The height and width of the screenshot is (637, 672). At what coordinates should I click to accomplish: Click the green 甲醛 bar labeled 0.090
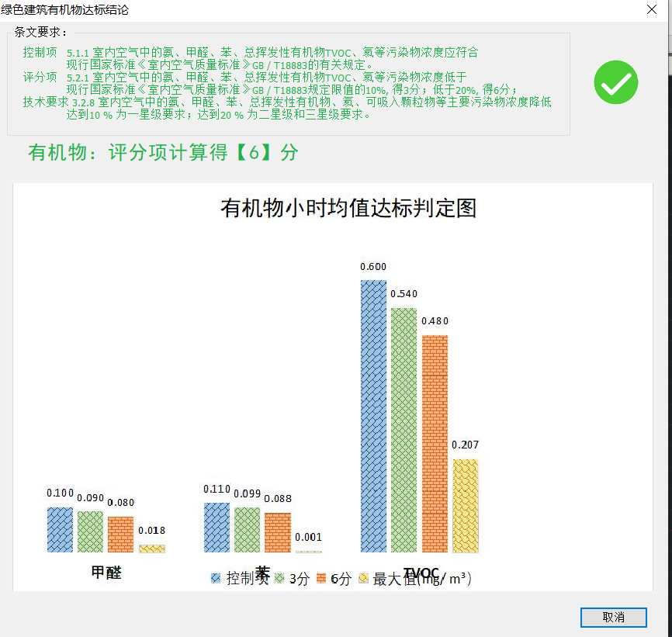[x=90, y=531]
